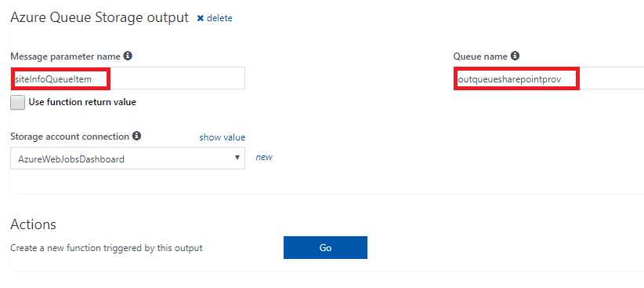Image resolution: width=644 pixels, height=288 pixels.
Task: Focus the outqueuesharepointprov queue name field
Action: (548, 78)
